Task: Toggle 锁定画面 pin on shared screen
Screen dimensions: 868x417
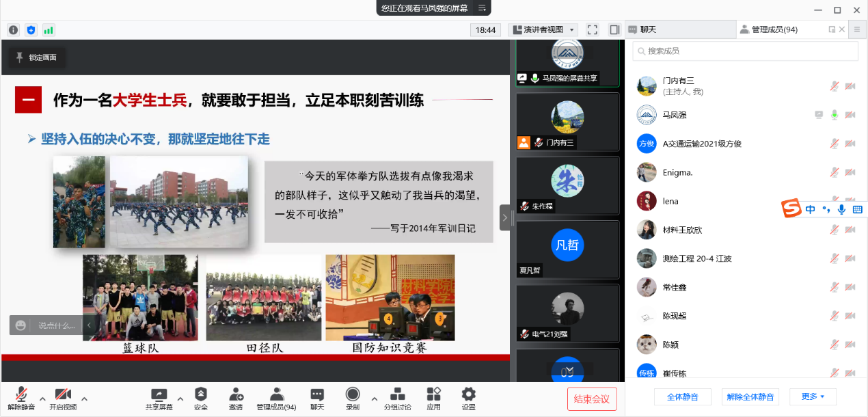Action: 37,57
